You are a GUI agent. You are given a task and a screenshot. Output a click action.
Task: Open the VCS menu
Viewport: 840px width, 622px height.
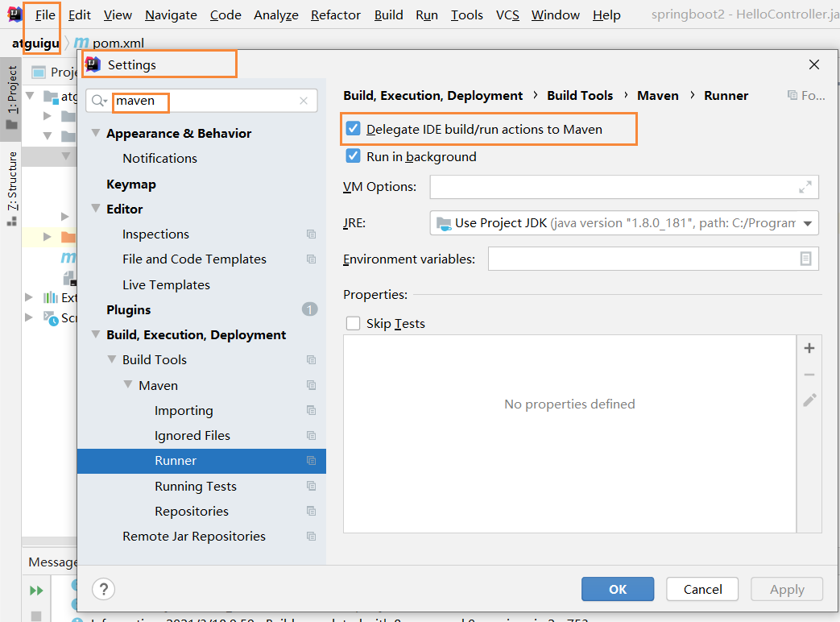pos(507,15)
